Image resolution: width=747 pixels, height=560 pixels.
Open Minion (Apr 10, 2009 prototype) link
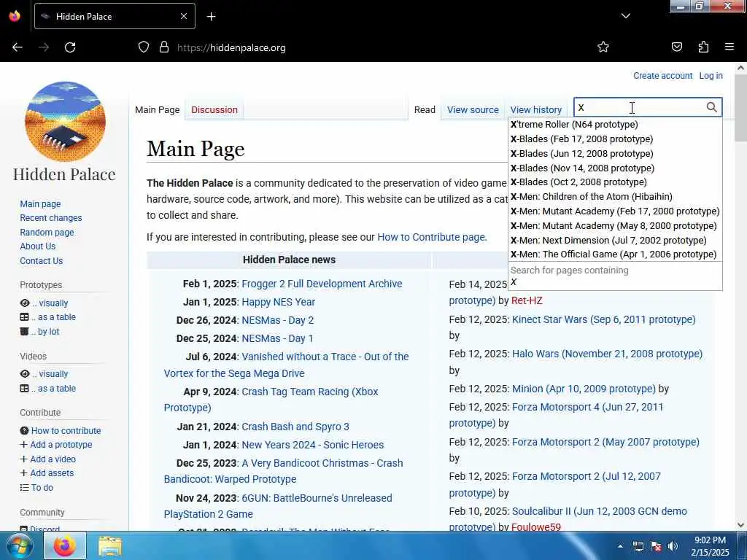tap(584, 389)
